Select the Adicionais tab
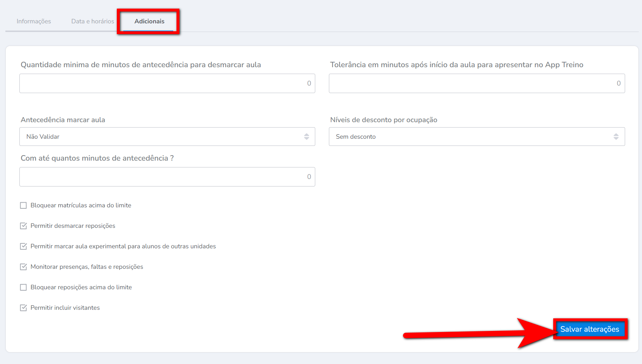Screen dimensions: 642x364 tap(149, 21)
